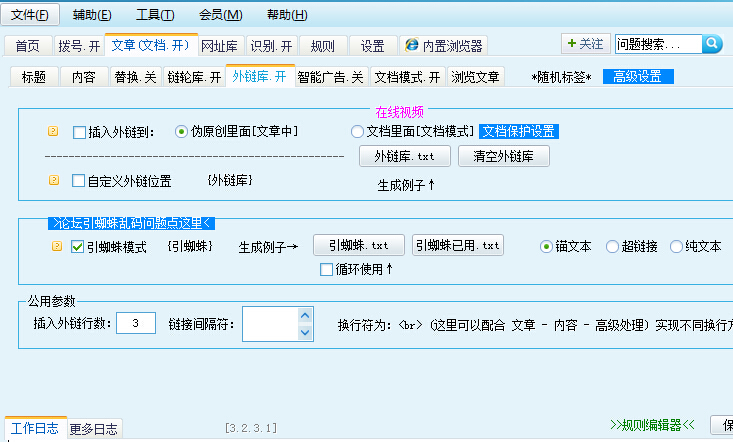Select 文档里面[文档模式] radio button

[x=357, y=131]
